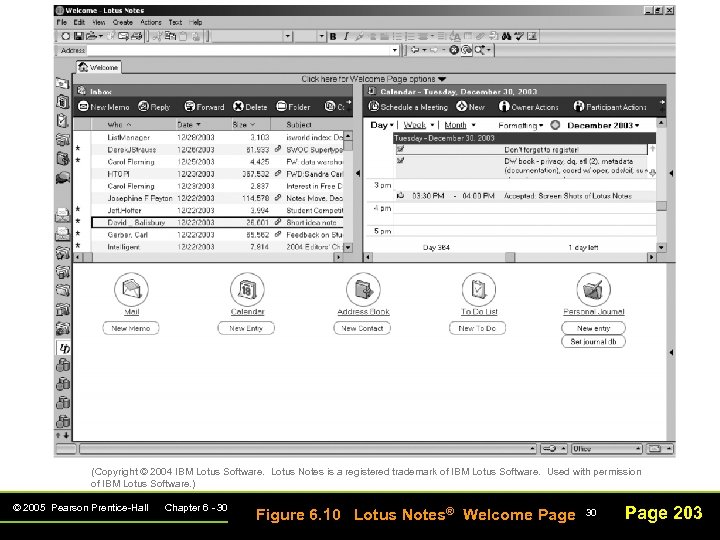This screenshot has width=720, height=540.
Task: Open the Mail bookmark at top of sidebar
Action: click(62, 83)
